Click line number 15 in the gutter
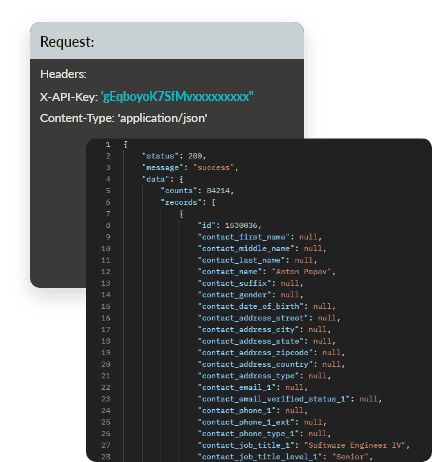This screenshot has width=432, height=462. tap(106, 306)
